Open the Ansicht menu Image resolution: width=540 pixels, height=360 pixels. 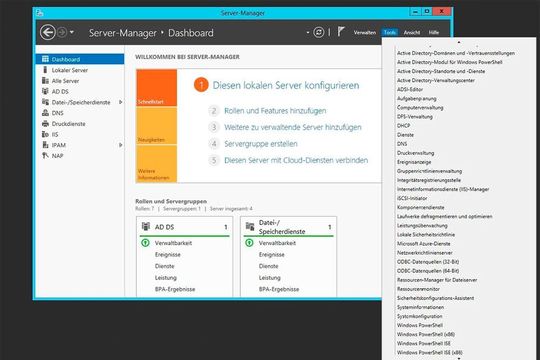(412, 32)
